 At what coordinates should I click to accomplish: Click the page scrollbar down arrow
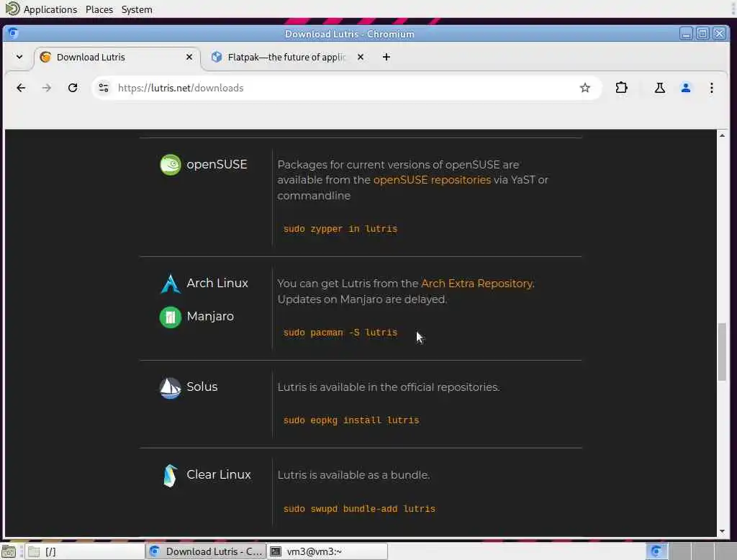point(722,531)
